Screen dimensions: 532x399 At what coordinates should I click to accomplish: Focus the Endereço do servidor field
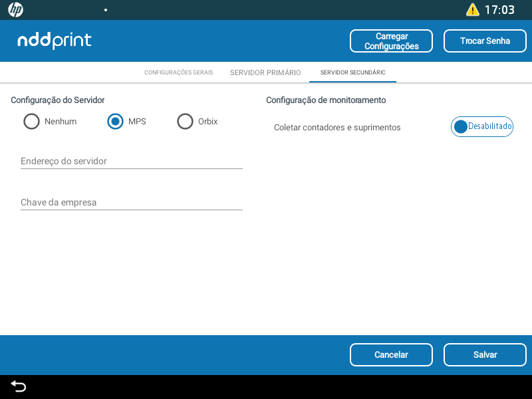(131, 161)
